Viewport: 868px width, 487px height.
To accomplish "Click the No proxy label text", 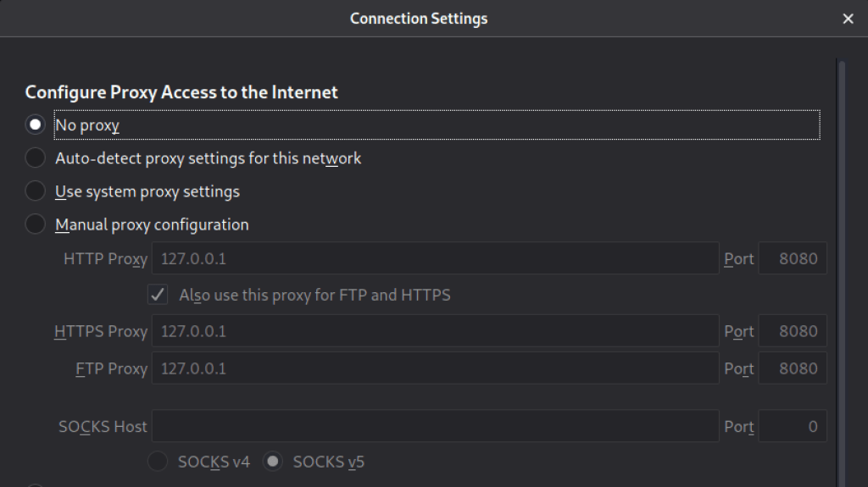I will coord(87,125).
